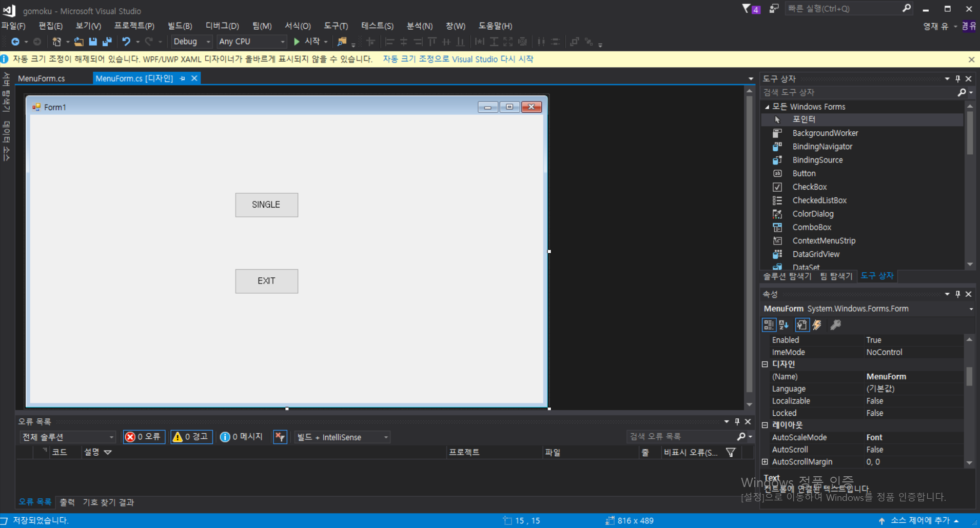Open the 디버그(D) menu
Image resolution: width=980 pixels, height=528 pixels.
222,26
